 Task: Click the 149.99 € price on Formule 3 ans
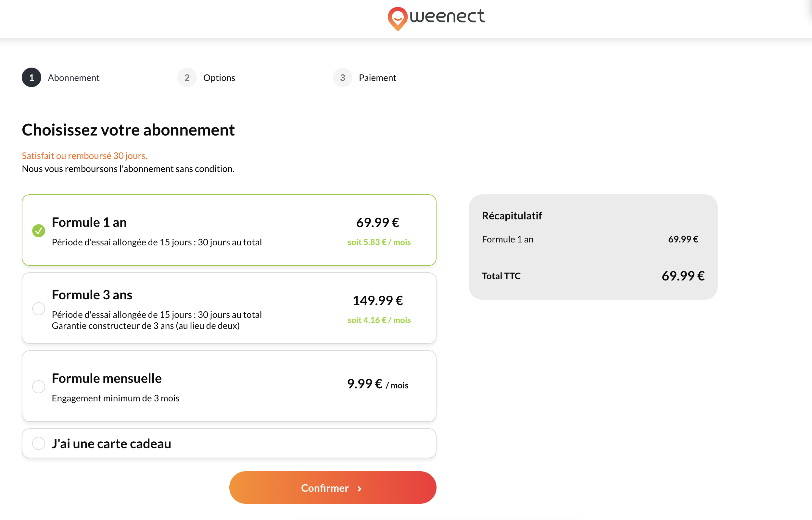point(377,301)
